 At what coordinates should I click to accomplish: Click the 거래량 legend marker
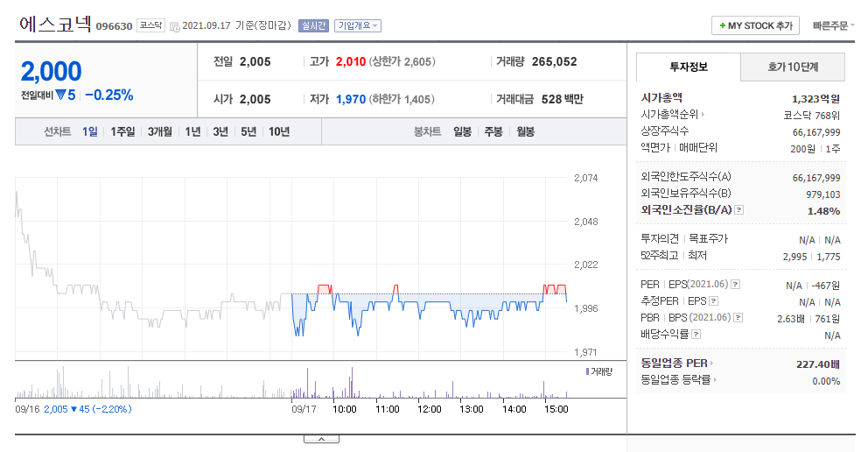pos(587,371)
